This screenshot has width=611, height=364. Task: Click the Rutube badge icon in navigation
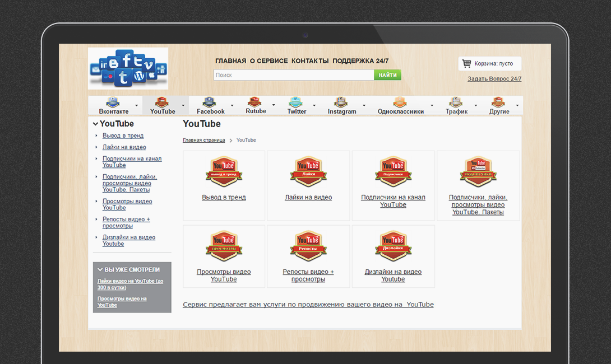[x=254, y=101]
